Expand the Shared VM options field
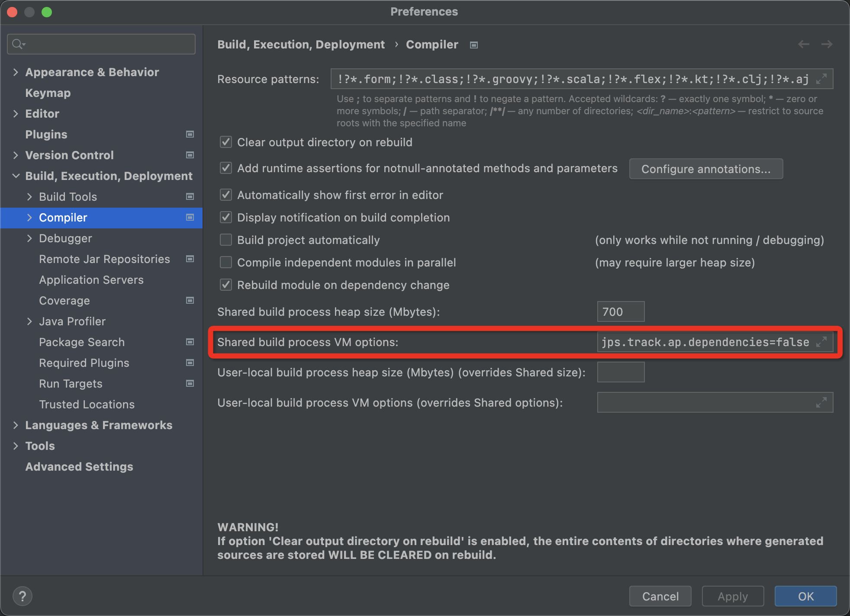The height and width of the screenshot is (616, 850). [x=821, y=342]
